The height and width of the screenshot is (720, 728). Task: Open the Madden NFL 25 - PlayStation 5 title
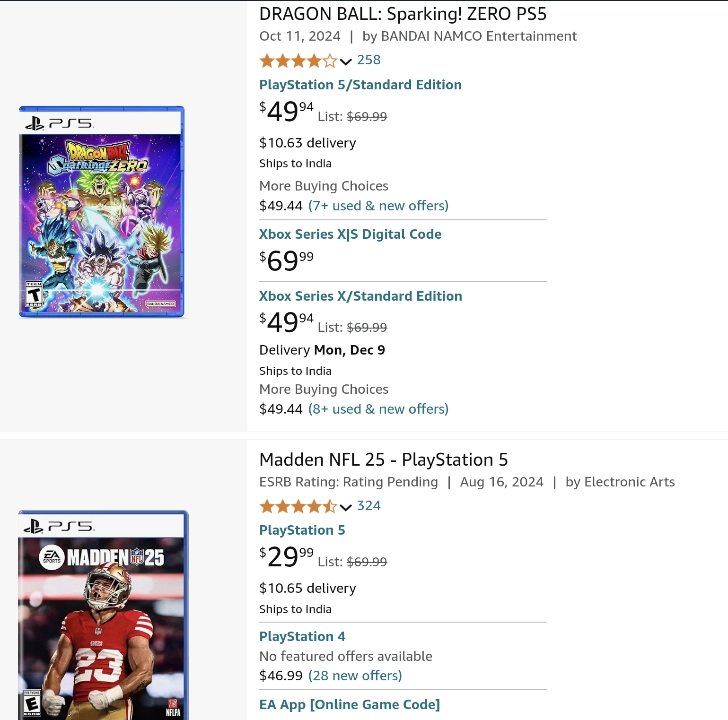(383, 460)
